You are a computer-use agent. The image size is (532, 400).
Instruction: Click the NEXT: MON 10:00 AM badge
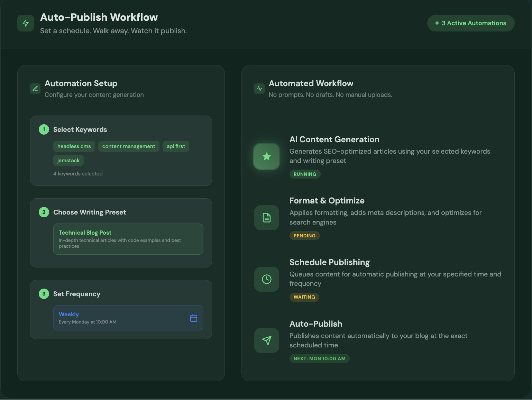[x=319, y=358]
